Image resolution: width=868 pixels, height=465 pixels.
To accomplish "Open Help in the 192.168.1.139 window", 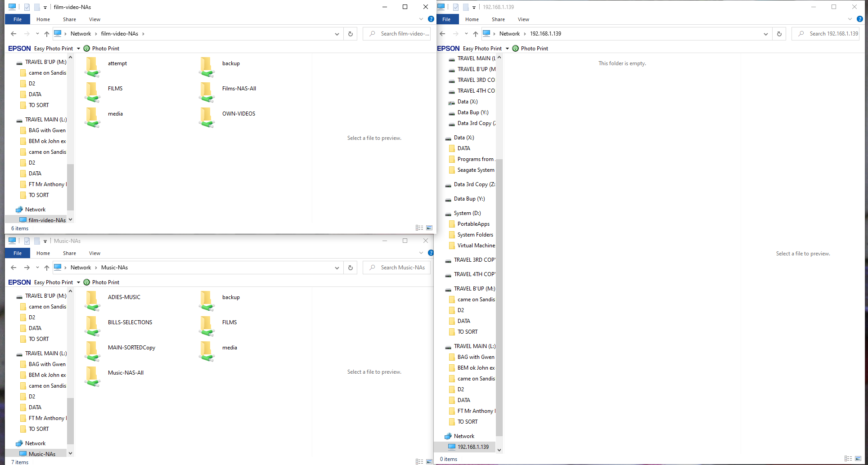I will [x=859, y=19].
